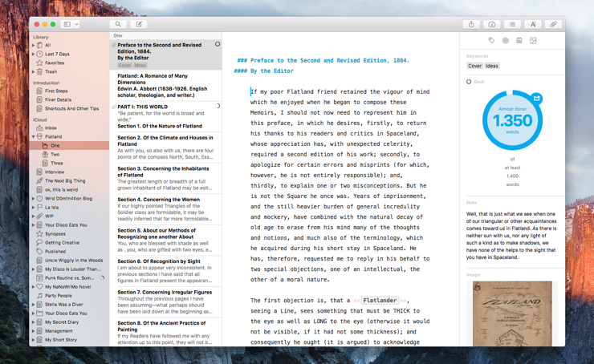The height and width of the screenshot is (364, 594).
Task: Expand the Last 7 Days filter
Action: point(34,55)
